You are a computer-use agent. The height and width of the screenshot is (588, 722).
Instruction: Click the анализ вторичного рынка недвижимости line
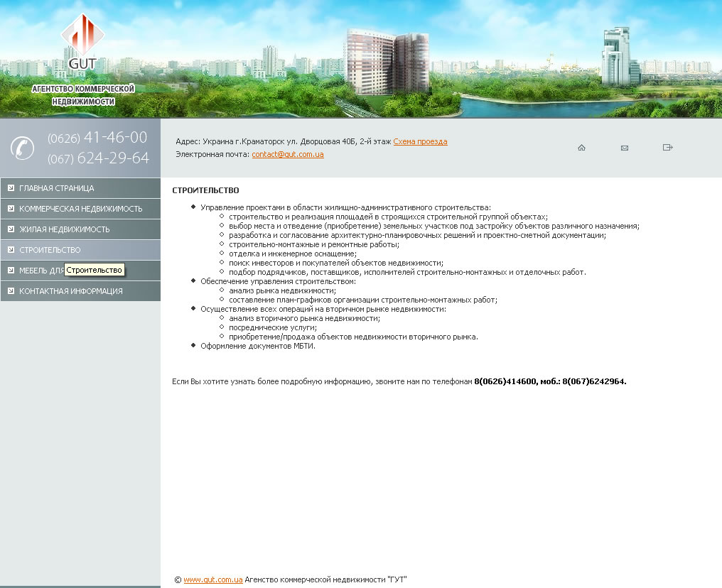point(304,318)
